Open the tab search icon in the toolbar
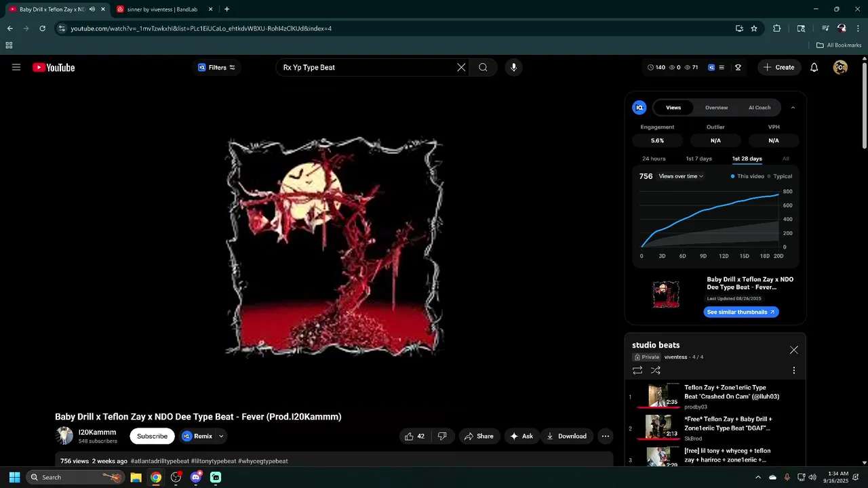 coord(801,28)
